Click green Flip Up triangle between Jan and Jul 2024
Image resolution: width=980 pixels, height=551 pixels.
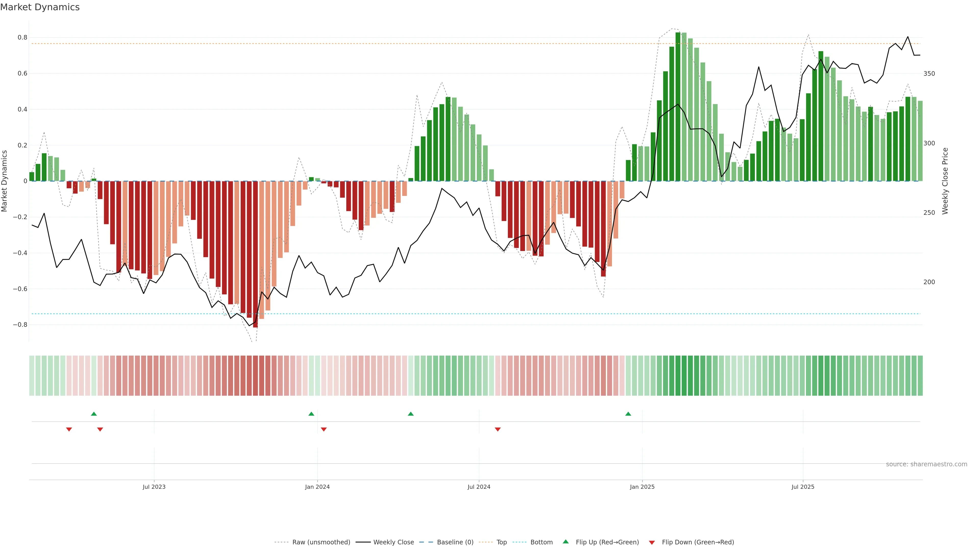[410, 414]
